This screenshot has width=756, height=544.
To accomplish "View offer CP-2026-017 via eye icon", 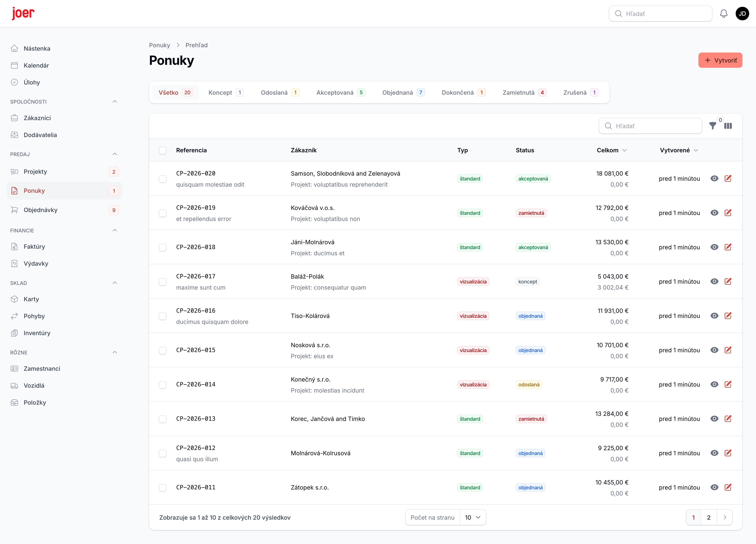I will point(714,282).
